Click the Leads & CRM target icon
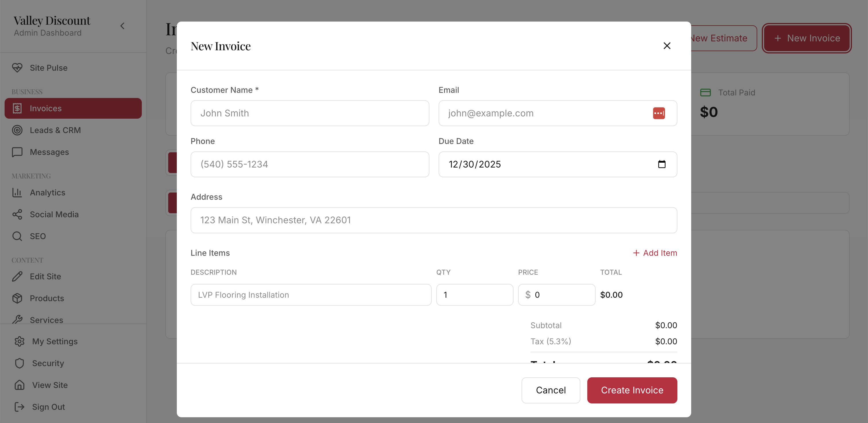Screen dimensions: 868x423 pos(18,130)
